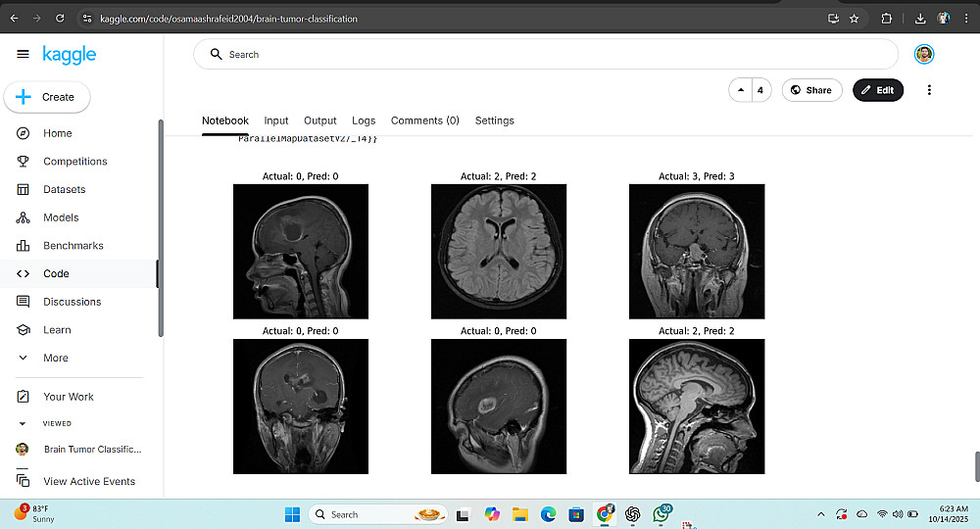Click the axial MRI labeled Actual: 2 top row
This screenshot has width=980, height=529.
pyautogui.click(x=499, y=252)
